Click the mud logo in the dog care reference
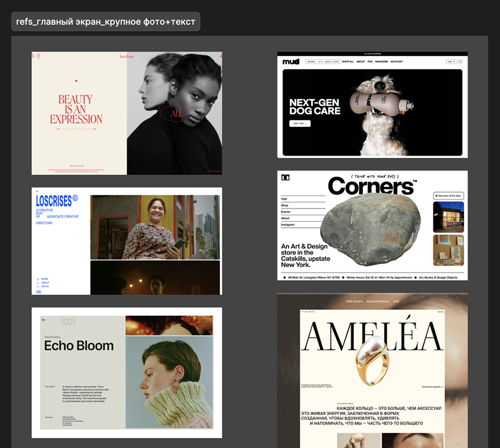The image size is (500, 448). point(291,61)
